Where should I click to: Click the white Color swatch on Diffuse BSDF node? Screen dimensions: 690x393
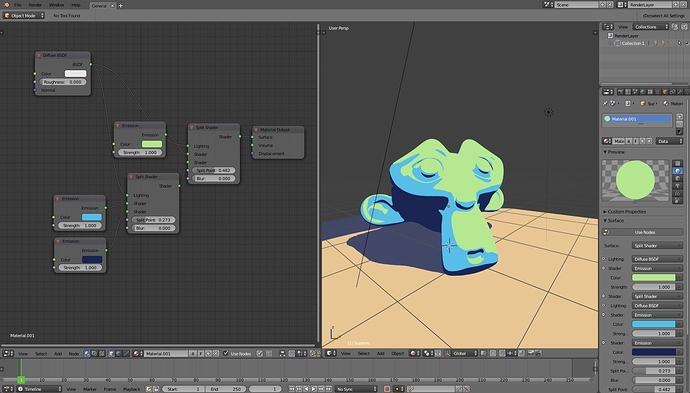coord(75,73)
